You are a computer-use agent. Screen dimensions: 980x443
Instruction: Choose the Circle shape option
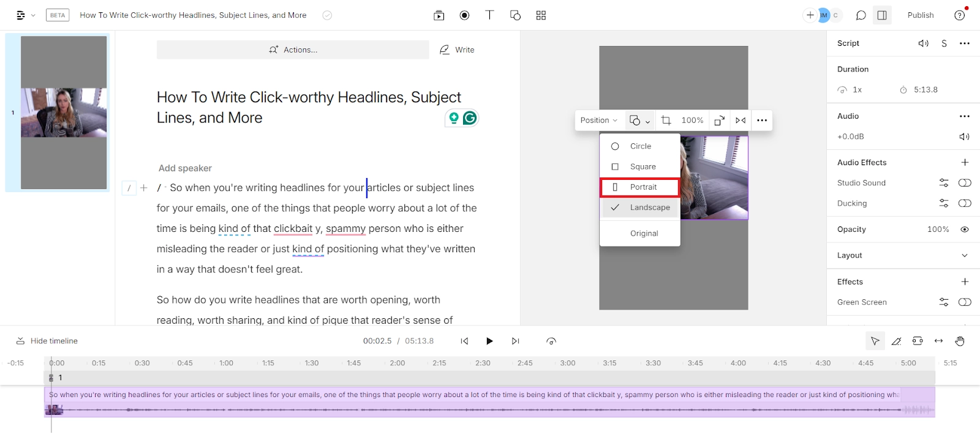[x=640, y=146]
